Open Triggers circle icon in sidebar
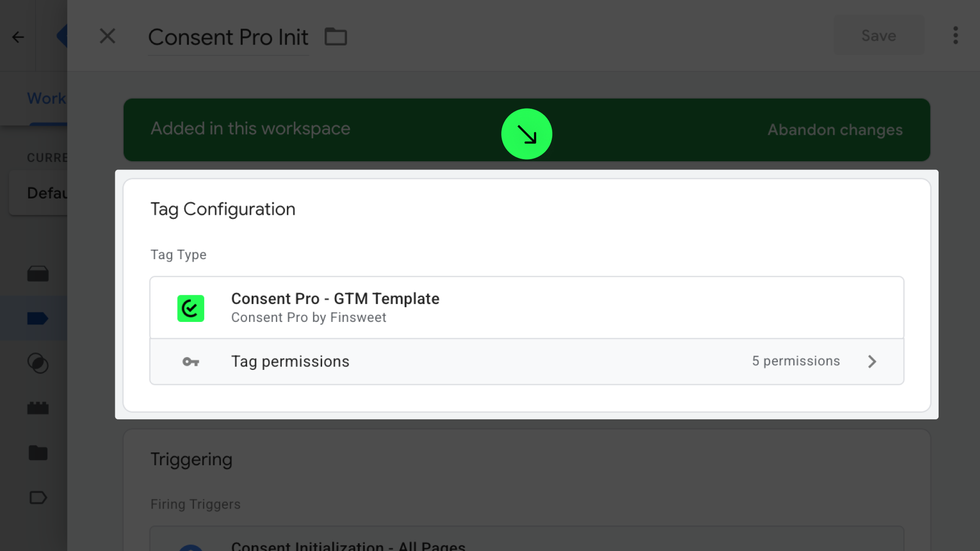 38,363
